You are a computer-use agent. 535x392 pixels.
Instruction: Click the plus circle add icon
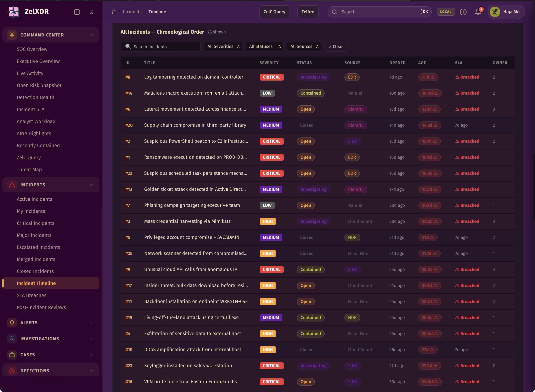[463, 12]
